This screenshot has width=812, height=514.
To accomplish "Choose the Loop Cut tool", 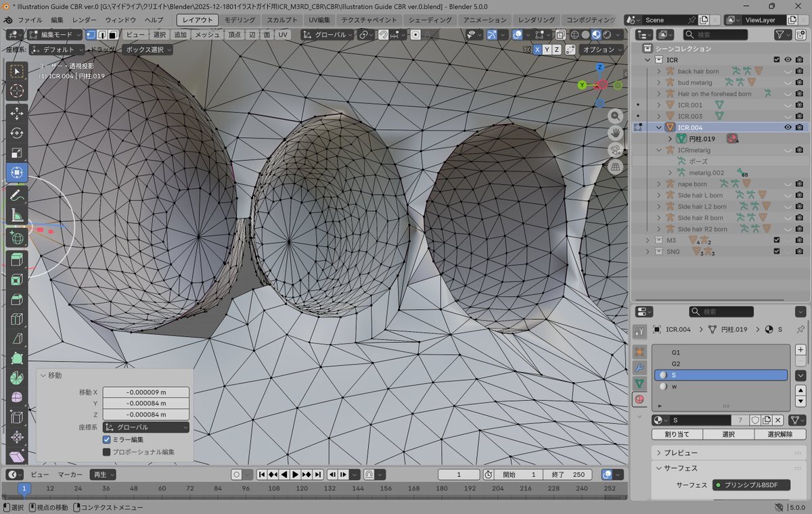I will [17, 319].
